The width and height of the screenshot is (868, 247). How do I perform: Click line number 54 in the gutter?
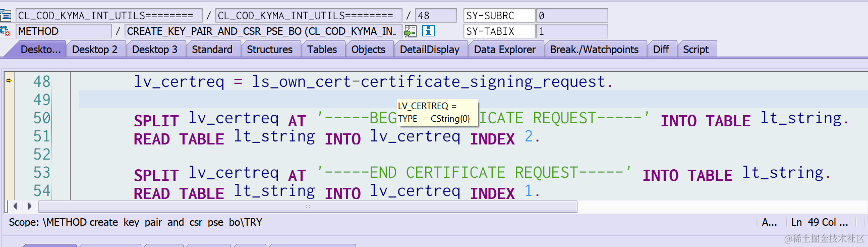point(42,190)
